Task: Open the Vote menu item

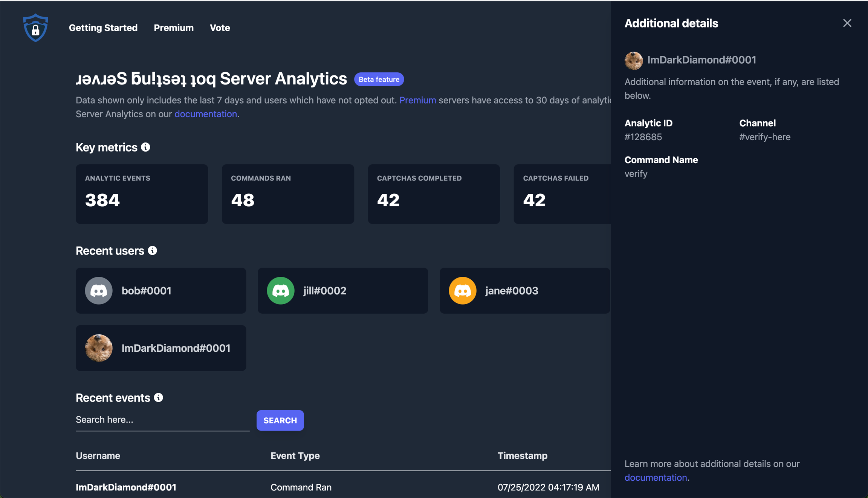Action: [220, 28]
